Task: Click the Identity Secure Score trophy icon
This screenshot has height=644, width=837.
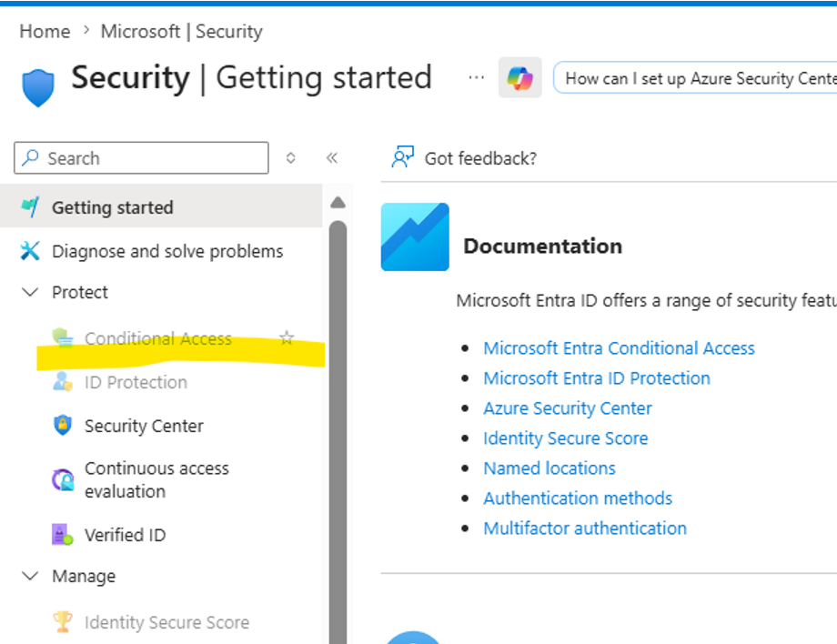Action: click(x=63, y=621)
